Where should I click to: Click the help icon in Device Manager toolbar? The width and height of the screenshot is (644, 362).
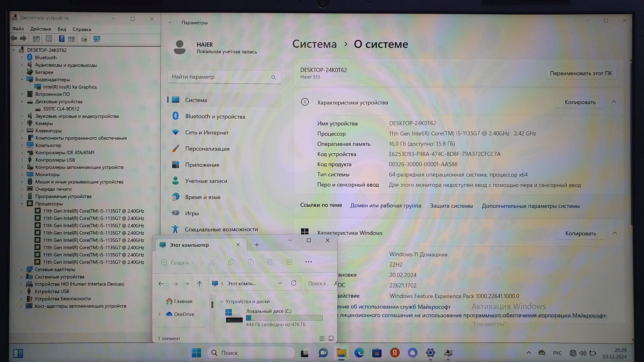pyautogui.click(x=62, y=39)
